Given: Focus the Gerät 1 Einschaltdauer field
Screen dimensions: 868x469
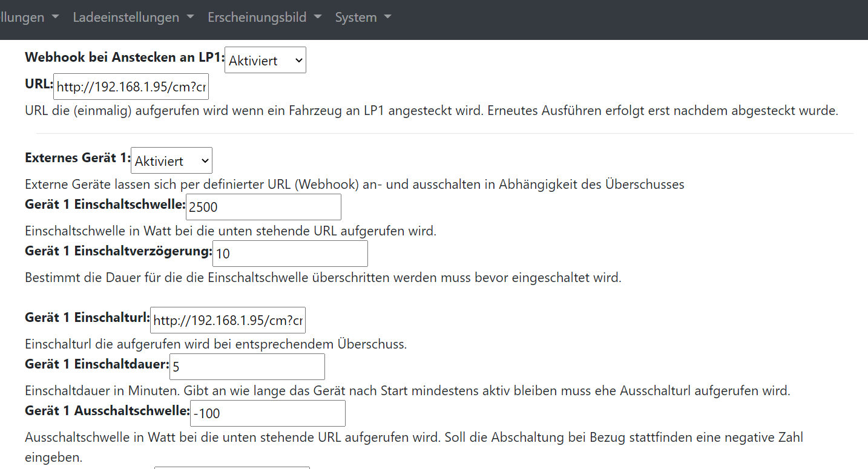Looking at the screenshot, I should (247, 367).
